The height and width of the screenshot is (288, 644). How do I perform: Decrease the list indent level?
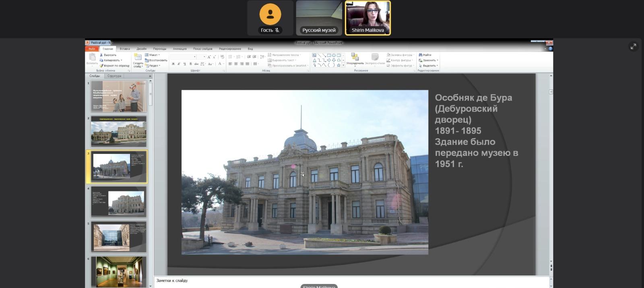click(249, 57)
